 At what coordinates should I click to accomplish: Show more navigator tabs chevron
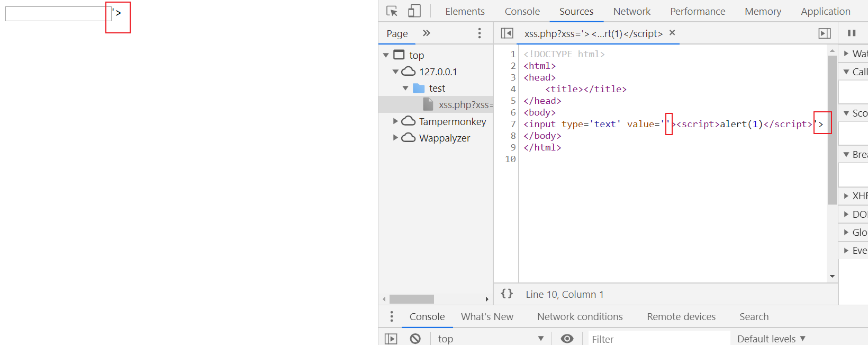pos(427,33)
